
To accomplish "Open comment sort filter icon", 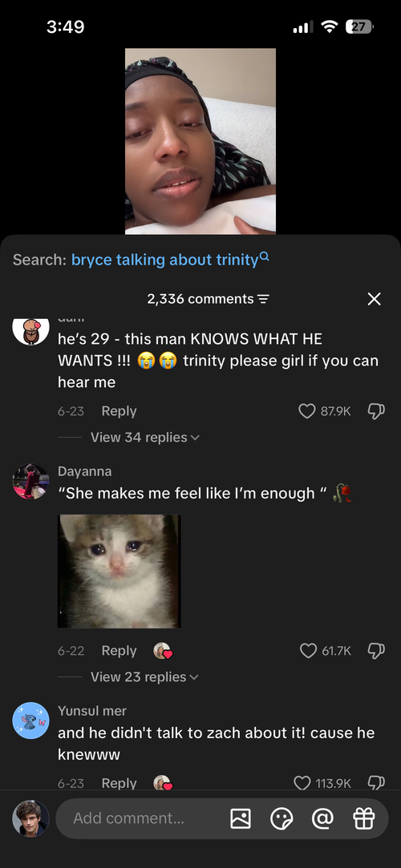I will pos(264,300).
